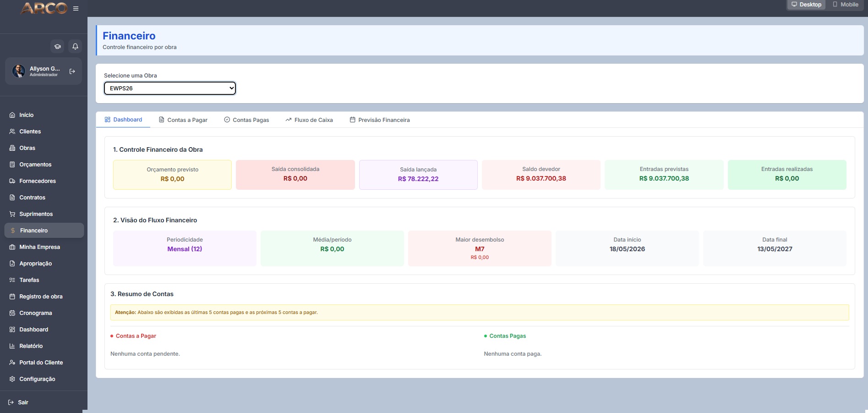Viewport: 868px width, 413px height.
Task: Open Registro de obra in sidebar
Action: (x=44, y=297)
